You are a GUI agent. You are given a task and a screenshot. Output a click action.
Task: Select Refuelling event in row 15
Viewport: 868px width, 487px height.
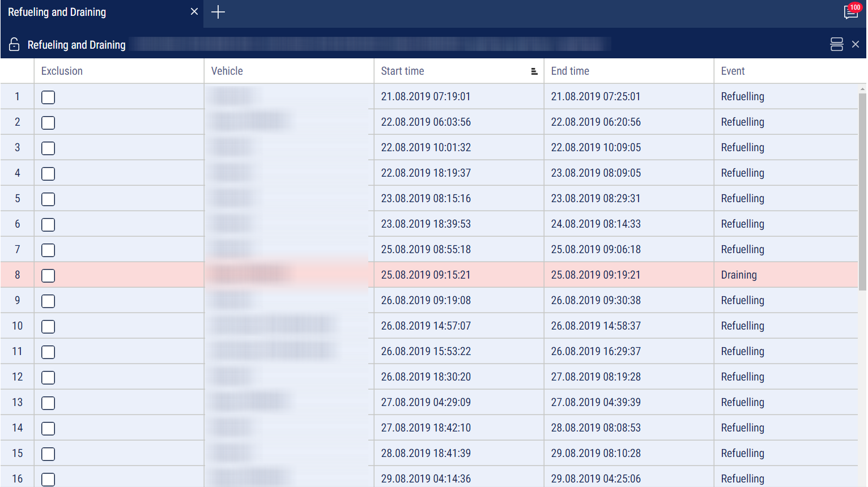742,453
